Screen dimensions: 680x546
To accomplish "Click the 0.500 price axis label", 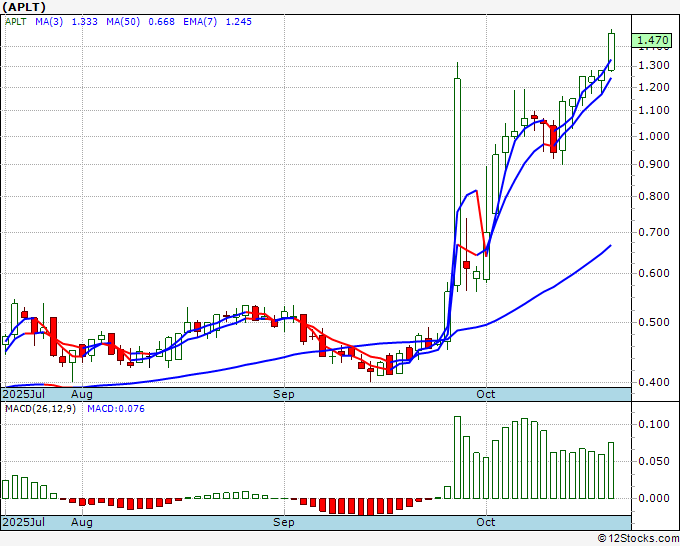I will (x=654, y=323).
